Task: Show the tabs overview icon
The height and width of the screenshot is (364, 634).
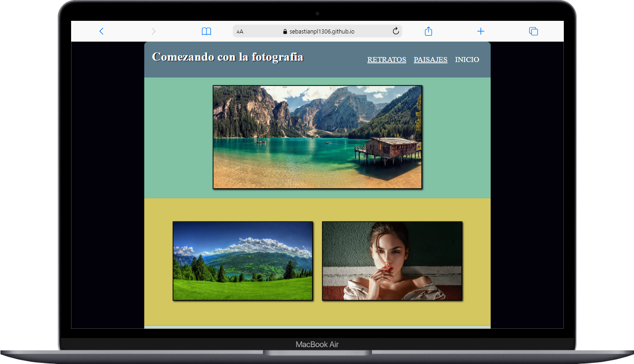Action: click(x=533, y=31)
